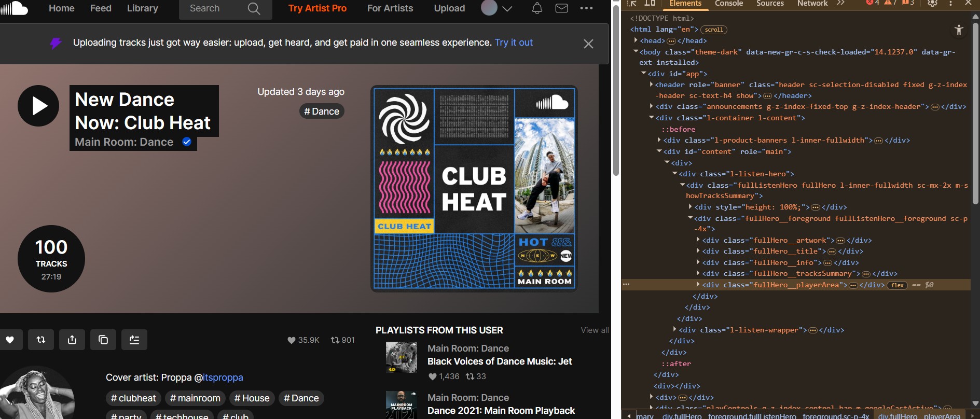Expand the l-listen-wrapper node
Image resolution: width=980 pixels, height=419 pixels.
(675, 330)
